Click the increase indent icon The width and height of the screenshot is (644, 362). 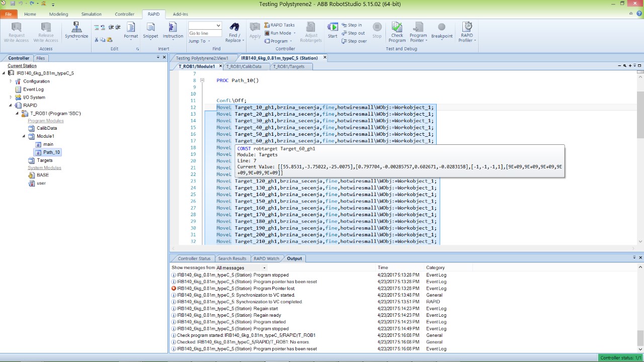click(118, 28)
